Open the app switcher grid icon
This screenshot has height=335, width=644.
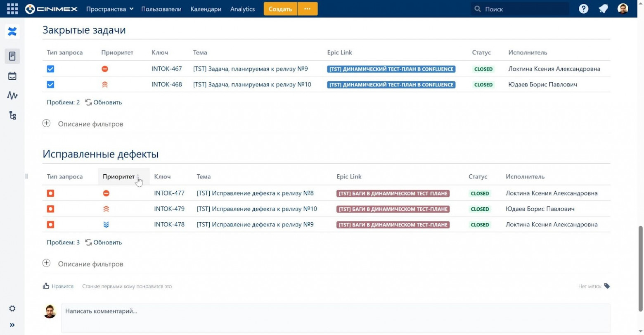(12, 9)
